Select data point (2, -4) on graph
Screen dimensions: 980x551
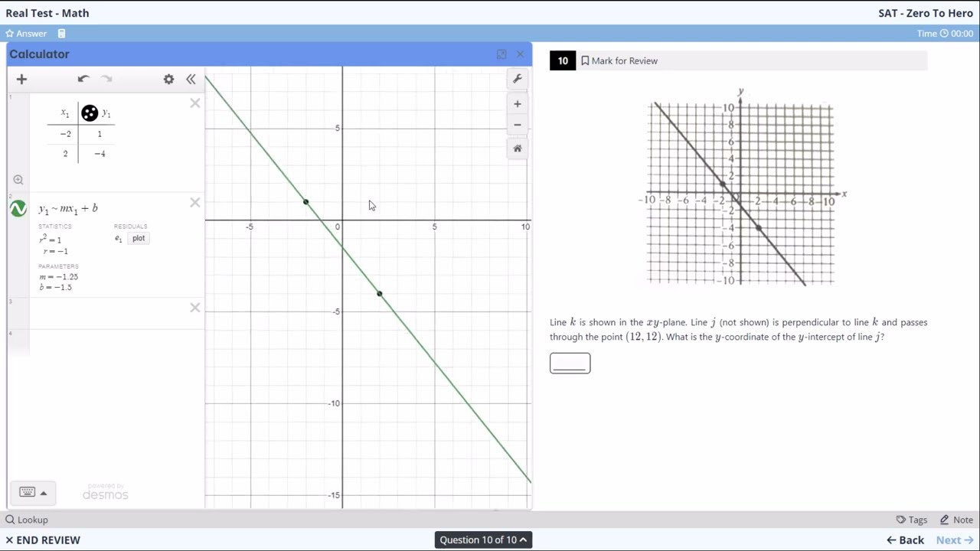379,294
